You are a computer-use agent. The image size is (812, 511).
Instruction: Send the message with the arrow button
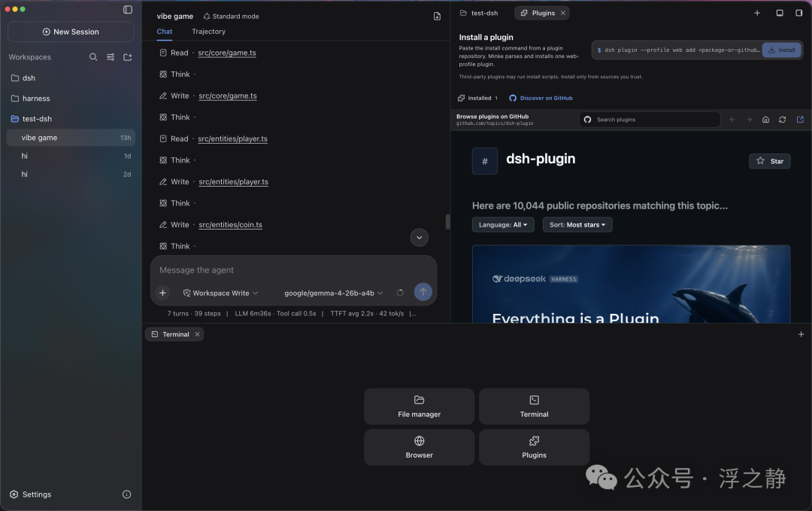423,292
